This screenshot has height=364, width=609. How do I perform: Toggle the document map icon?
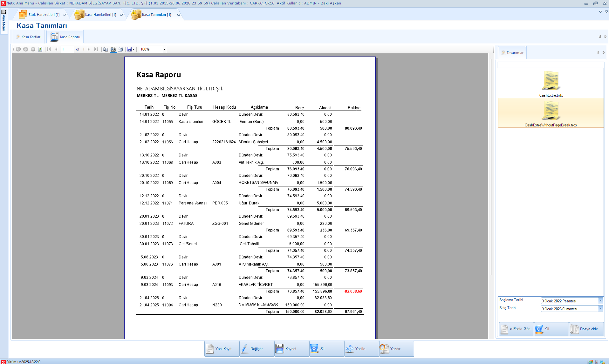tap(106, 49)
